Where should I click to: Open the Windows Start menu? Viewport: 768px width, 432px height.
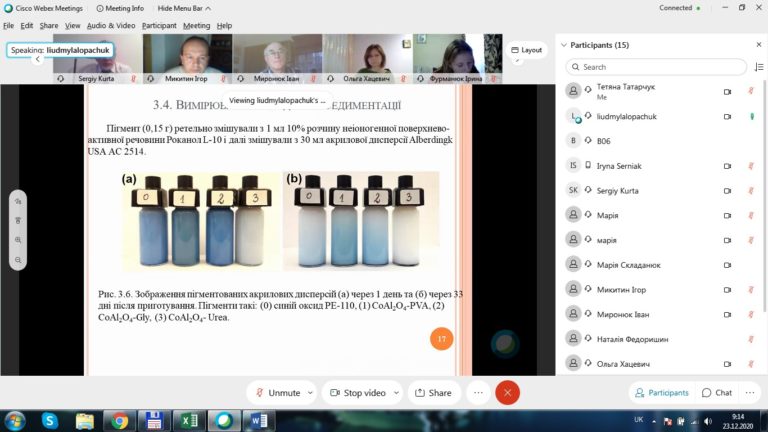(15, 421)
